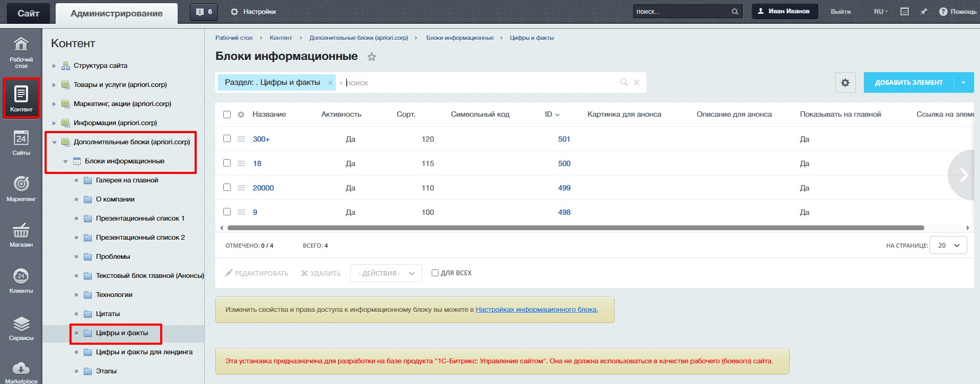The width and height of the screenshot is (980, 384).
Task: Remove the Цифры и факты filter chip
Action: pos(330,83)
